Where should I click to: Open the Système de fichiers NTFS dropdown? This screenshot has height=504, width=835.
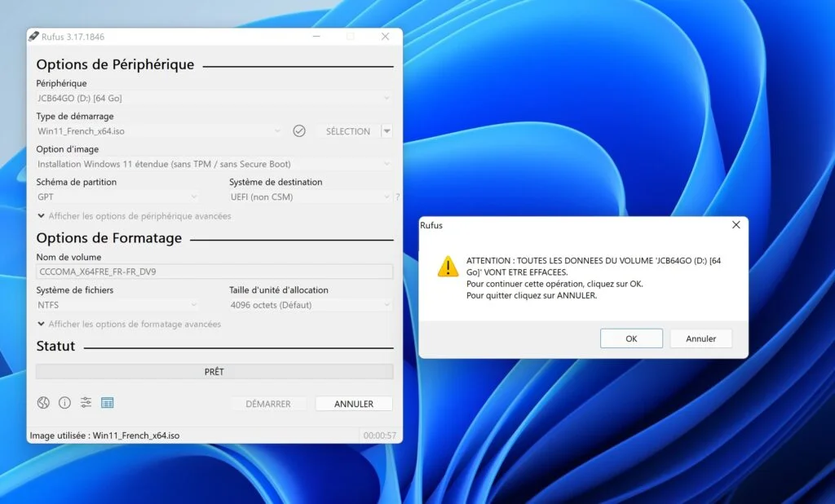pos(117,305)
